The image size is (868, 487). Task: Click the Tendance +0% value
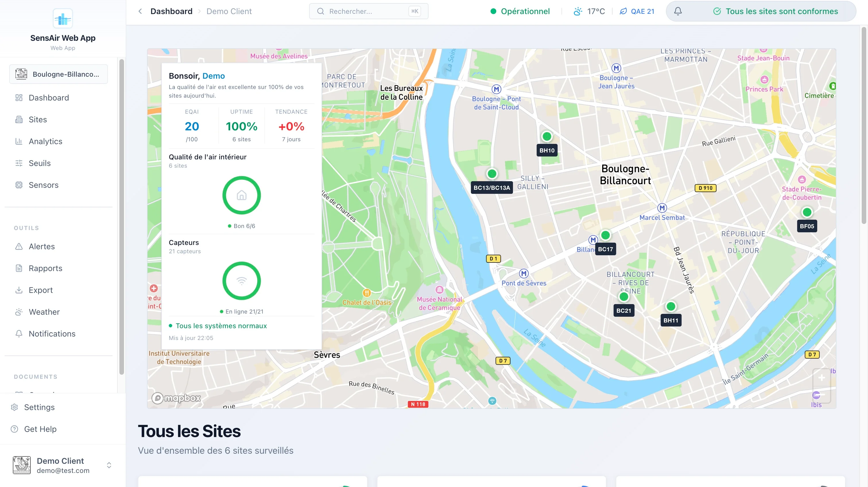click(x=291, y=127)
